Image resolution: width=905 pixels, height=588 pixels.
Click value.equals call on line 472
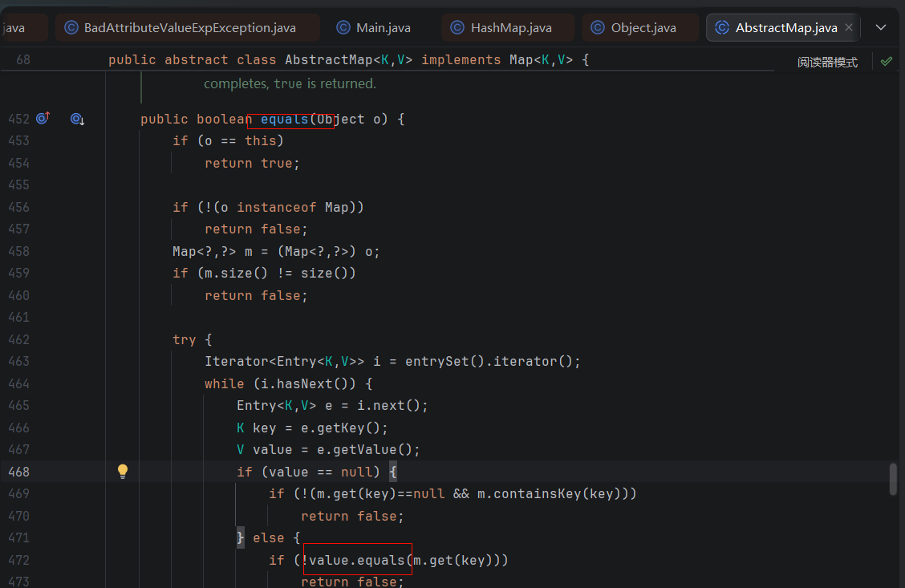point(357,560)
